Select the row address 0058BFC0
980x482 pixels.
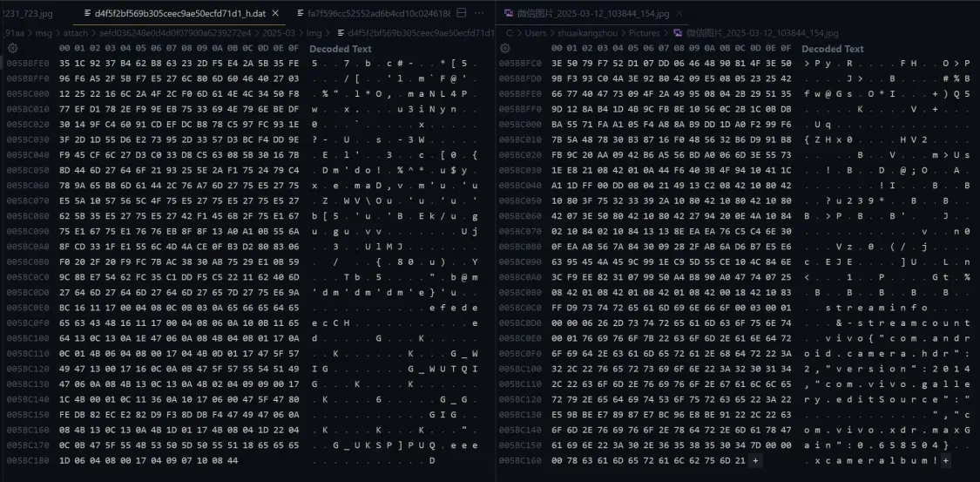tap(520, 64)
